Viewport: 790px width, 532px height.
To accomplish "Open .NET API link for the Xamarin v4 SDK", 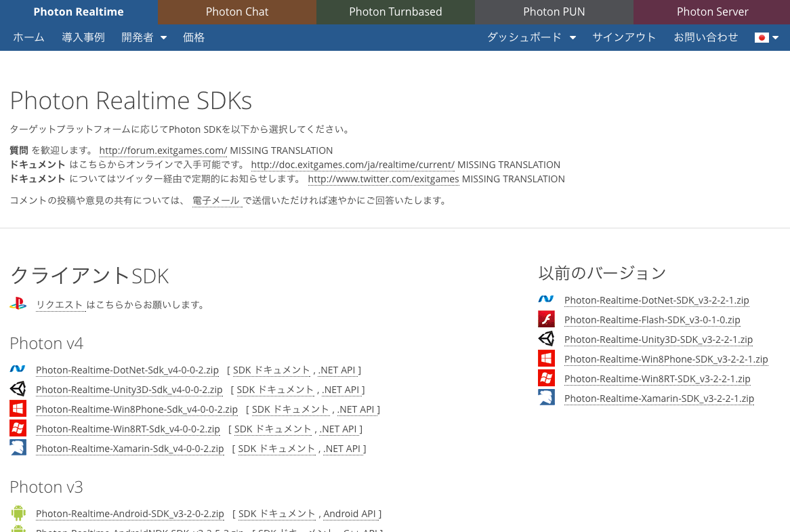I will point(343,449).
